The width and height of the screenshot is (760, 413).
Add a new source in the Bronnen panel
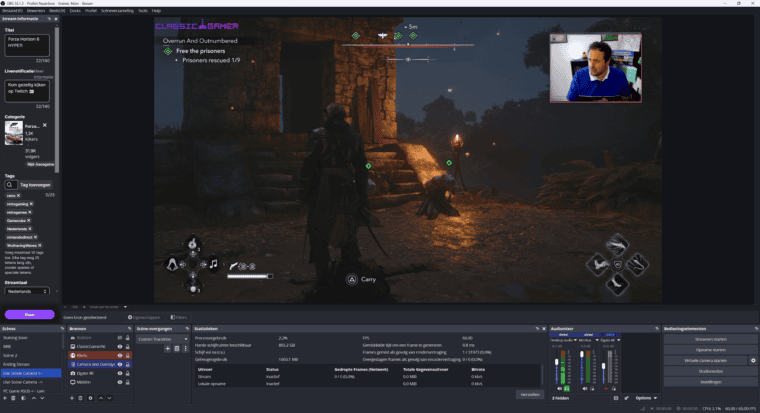pos(72,398)
